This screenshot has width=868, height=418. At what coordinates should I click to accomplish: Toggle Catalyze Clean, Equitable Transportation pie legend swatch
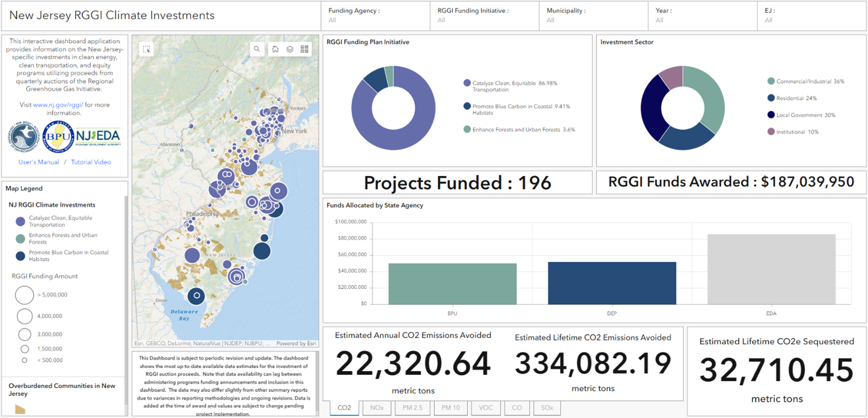(467, 83)
